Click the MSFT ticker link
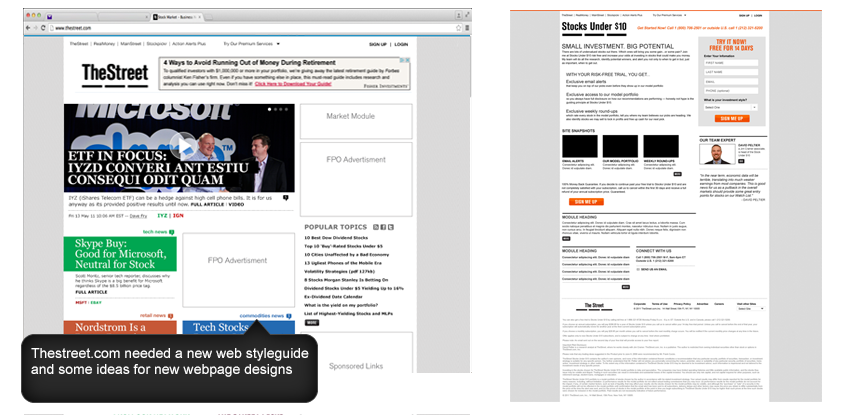 81,302
